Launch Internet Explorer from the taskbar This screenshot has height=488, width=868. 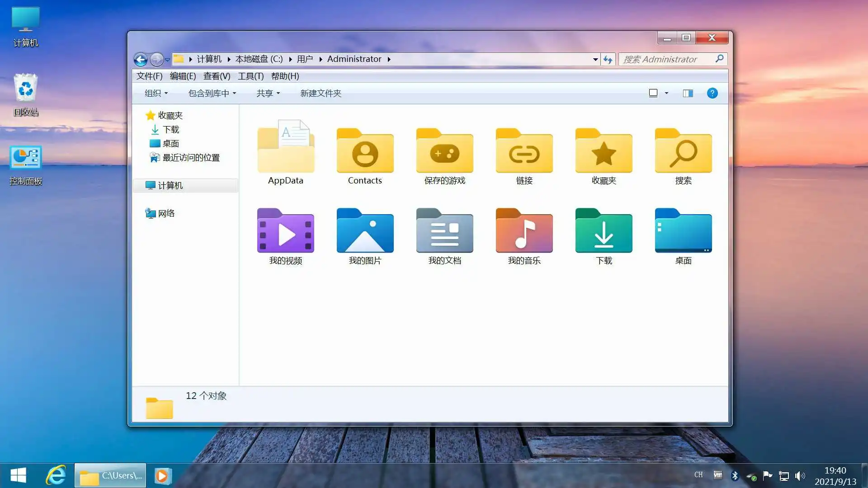(56, 475)
